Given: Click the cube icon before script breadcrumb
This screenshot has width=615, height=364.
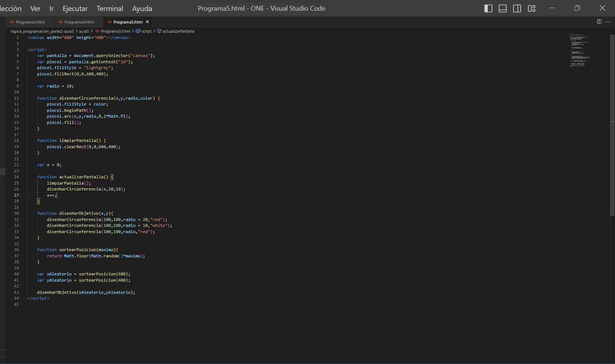Looking at the screenshot, I should point(138,31).
